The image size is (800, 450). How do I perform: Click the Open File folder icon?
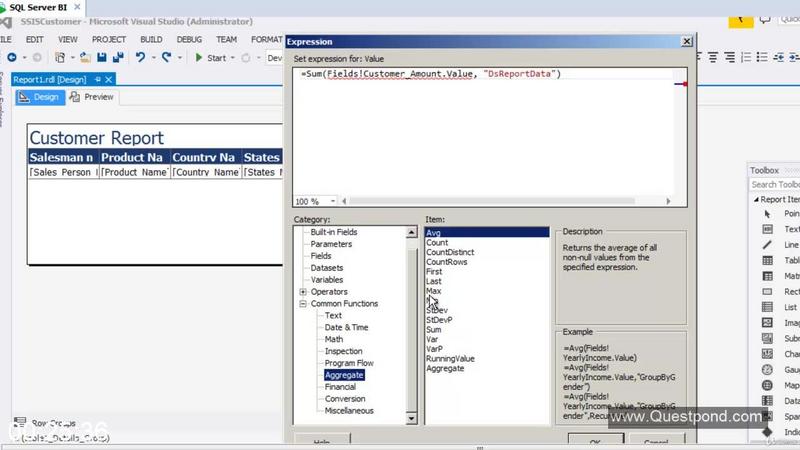click(x=85, y=57)
